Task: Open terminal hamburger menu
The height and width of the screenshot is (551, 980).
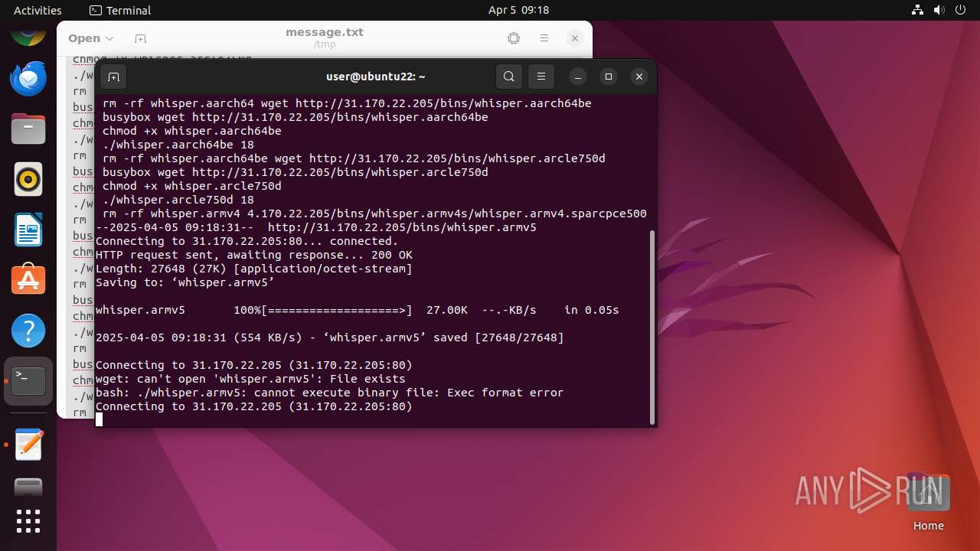Action: click(x=541, y=77)
